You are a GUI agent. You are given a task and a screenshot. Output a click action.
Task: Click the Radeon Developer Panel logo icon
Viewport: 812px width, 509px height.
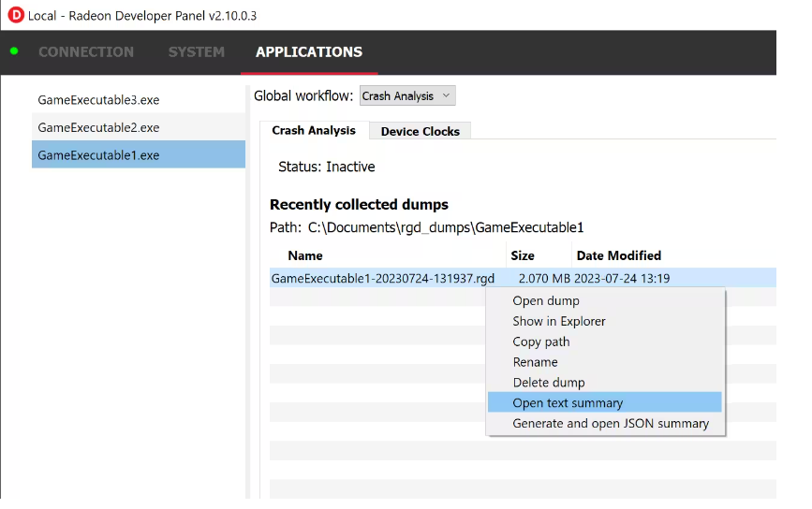click(x=15, y=16)
